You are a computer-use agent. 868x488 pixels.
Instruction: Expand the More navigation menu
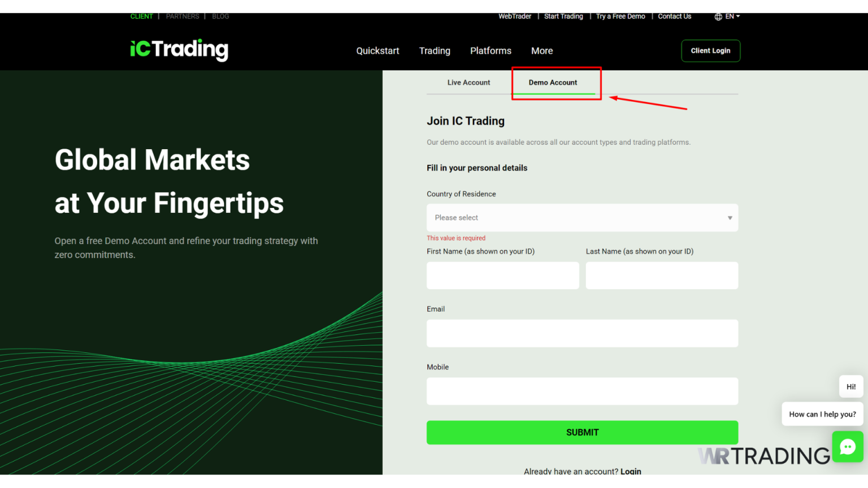pyautogui.click(x=541, y=51)
